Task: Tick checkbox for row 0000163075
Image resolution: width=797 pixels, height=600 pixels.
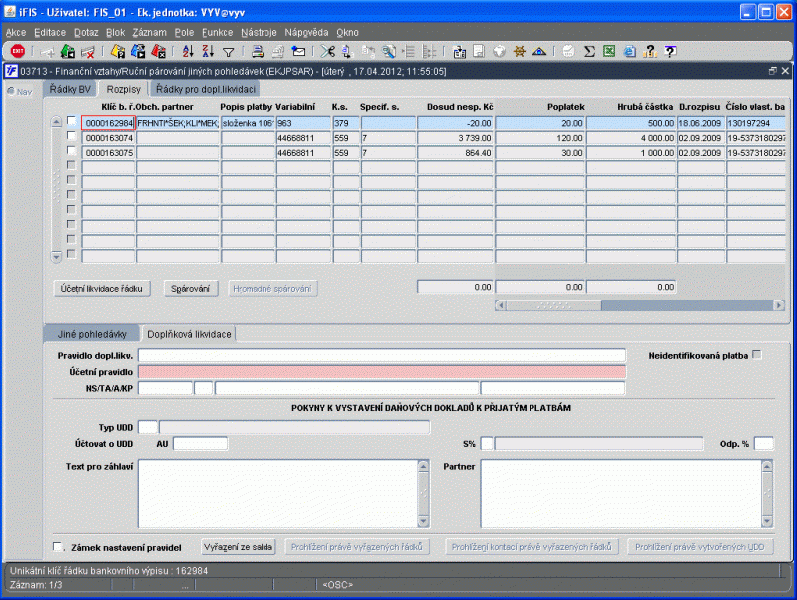Action: (72, 151)
